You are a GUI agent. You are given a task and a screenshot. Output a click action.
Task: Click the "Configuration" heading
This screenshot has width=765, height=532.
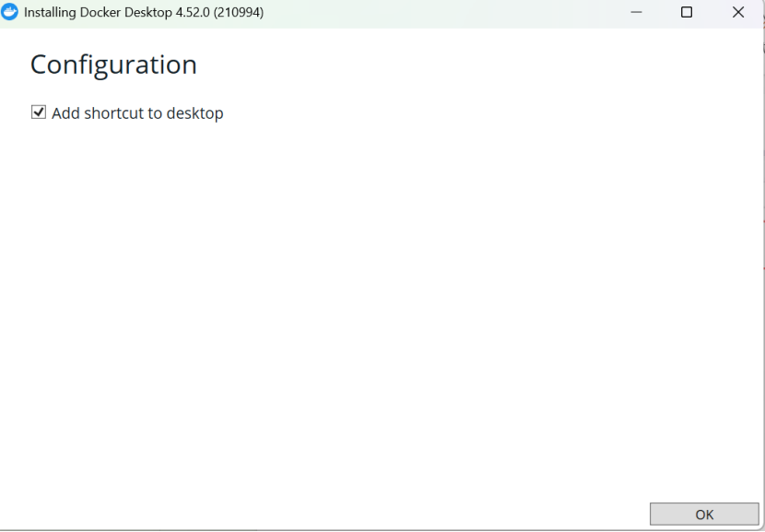click(x=113, y=65)
